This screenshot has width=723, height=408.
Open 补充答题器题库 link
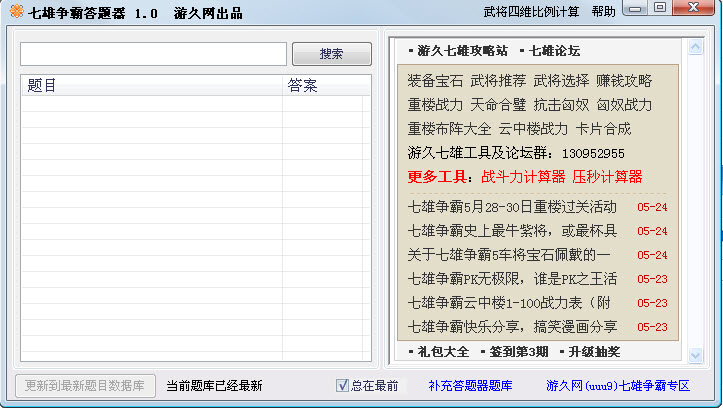pyautogui.click(x=470, y=385)
